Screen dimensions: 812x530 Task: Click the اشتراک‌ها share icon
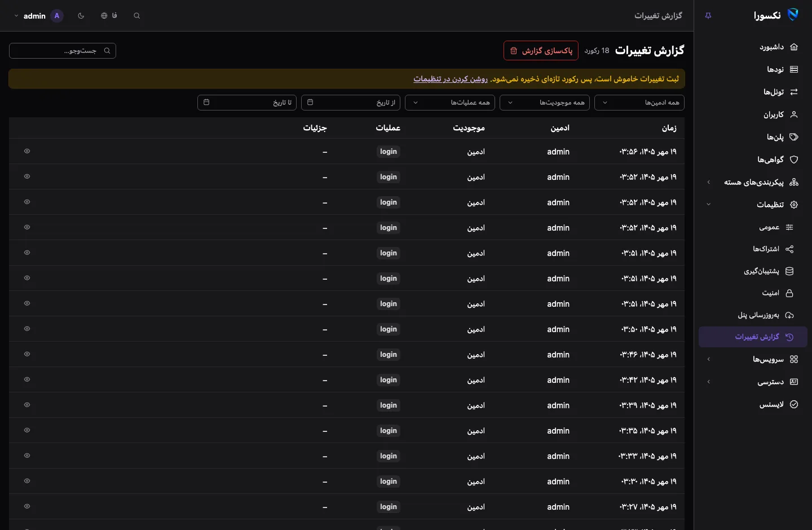tap(789, 249)
